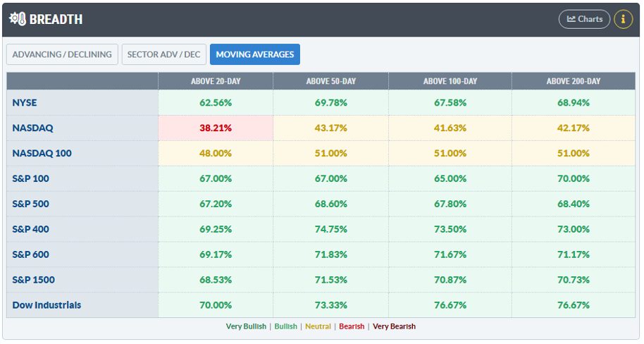The image size is (644, 344).
Task: Click S&P 600 value 71.67%
Action: coord(450,254)
